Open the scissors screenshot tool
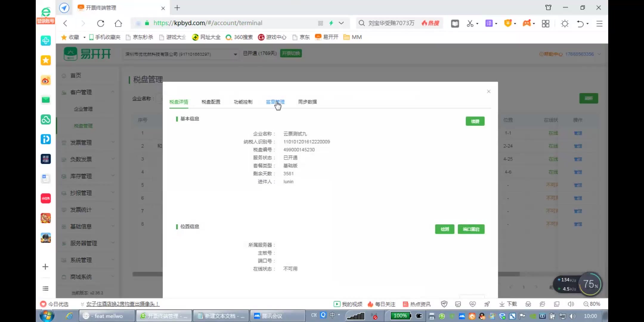644x322 pixels. 470,23
